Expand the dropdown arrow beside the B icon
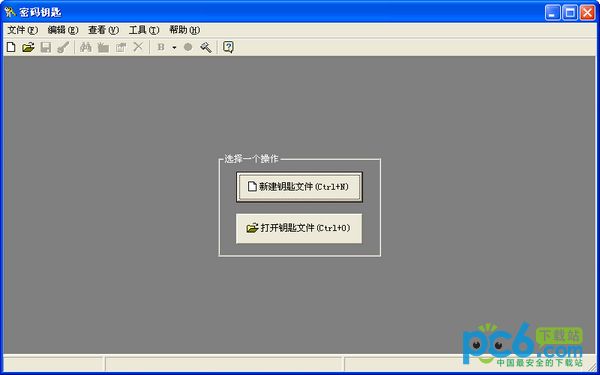This screenshot has height=375, width=600. [174, 47]
